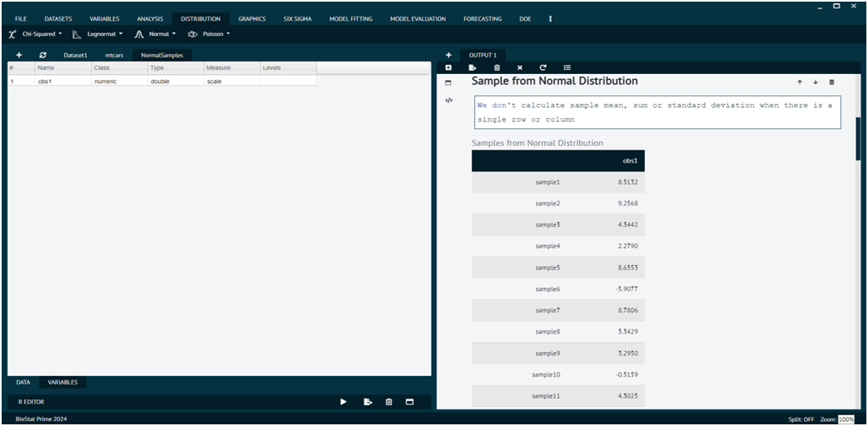Run R editor code with play icon
This screenshot has height=426, width=868.
343,402
